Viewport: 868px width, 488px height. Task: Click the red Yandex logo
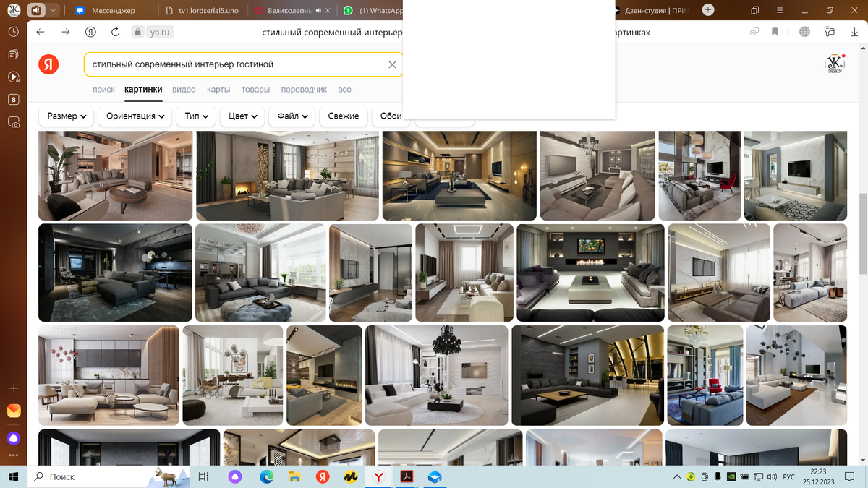click(x=48, y=64)
